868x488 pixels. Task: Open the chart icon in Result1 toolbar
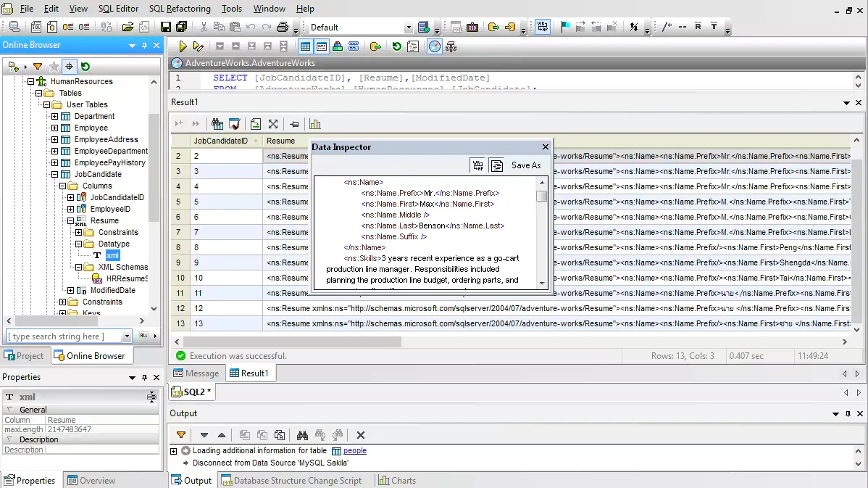pos(314,124)
